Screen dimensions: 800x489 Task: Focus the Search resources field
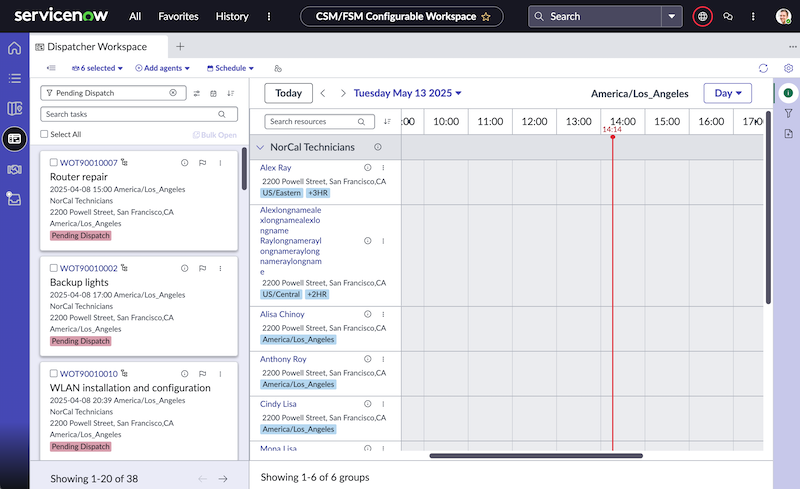click(x=319, y=121)
